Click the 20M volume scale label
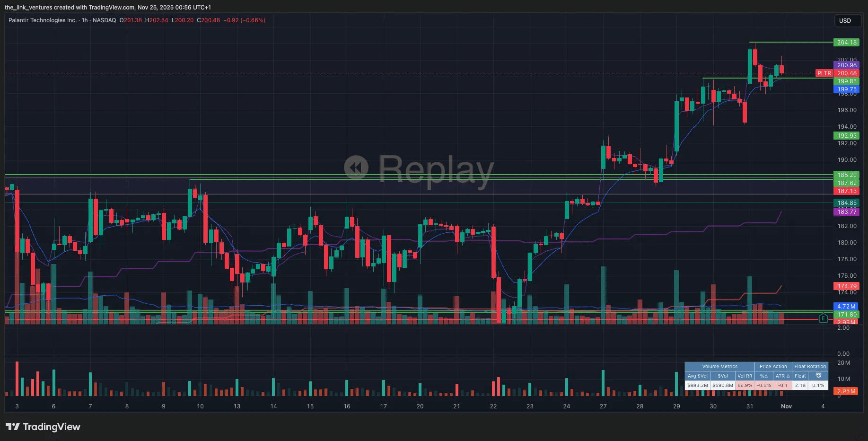Image resolution: width=868 pixels, height=441 pixels. click(843, 363)
